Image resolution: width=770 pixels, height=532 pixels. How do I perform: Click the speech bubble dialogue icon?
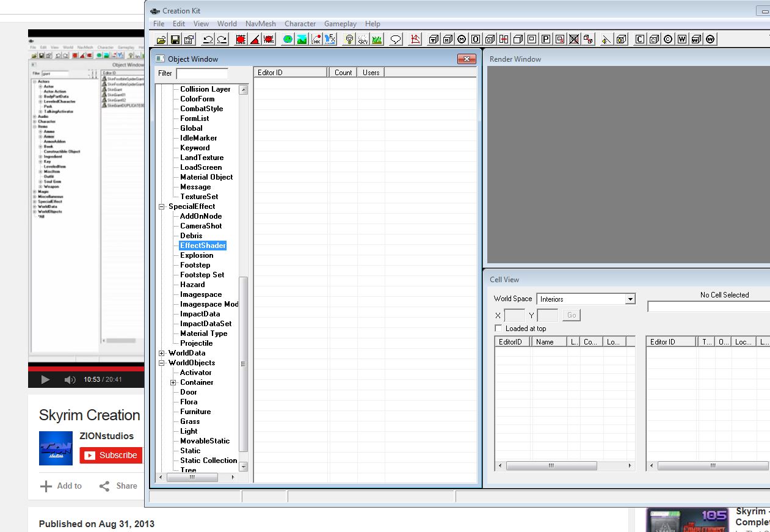click(396, 40)
